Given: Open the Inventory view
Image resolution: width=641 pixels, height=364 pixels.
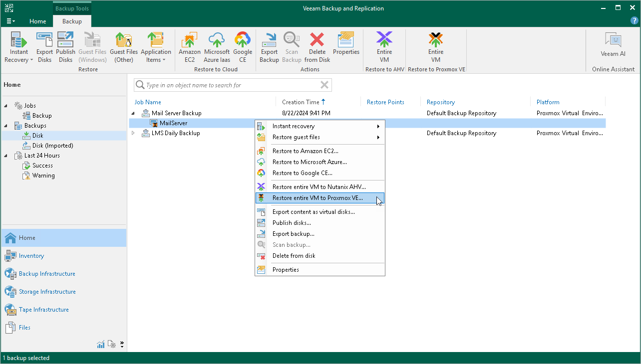Looking at the screenshot, I should (64, 256).
